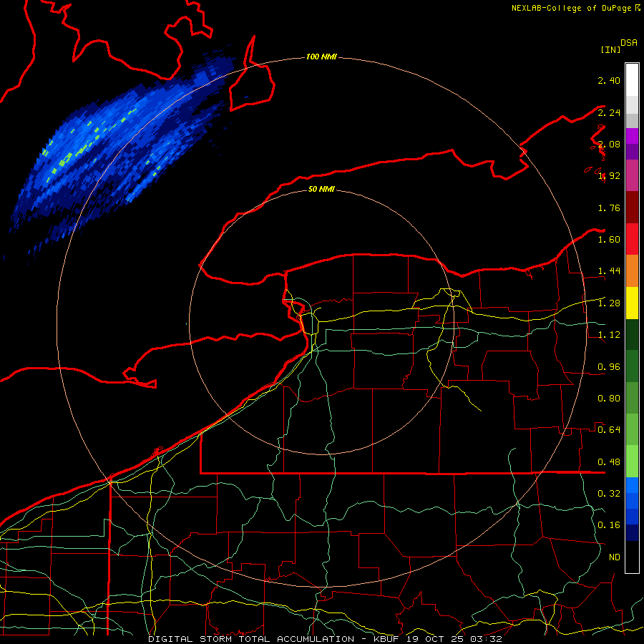Pick the black ND swatch at legend bottom
This screenshot has width=644, height=644.
click(x=632, y=557)
